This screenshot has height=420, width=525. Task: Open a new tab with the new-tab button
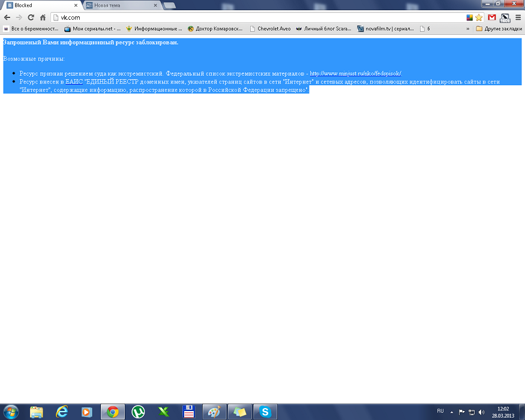click(170, 5)
